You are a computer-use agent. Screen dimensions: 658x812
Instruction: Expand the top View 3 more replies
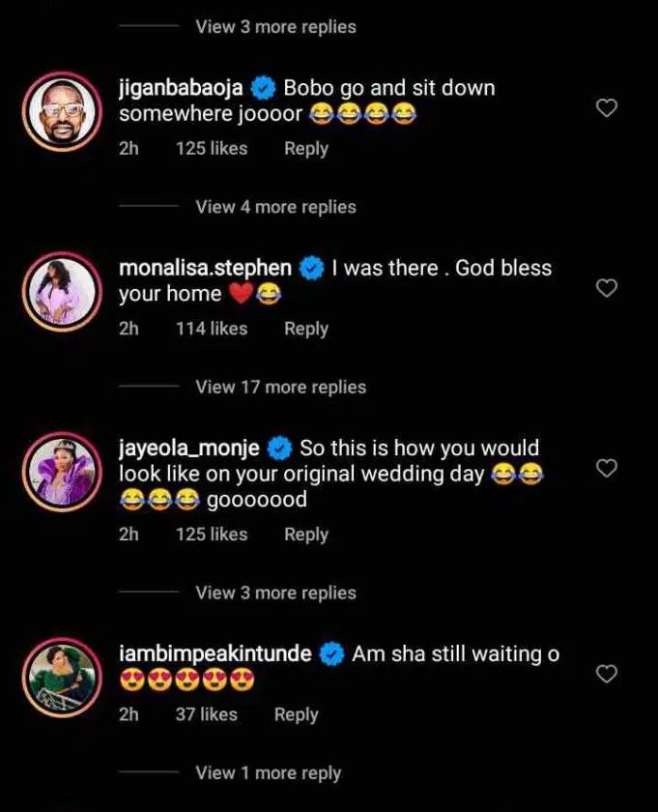click(x=275, y=27)
